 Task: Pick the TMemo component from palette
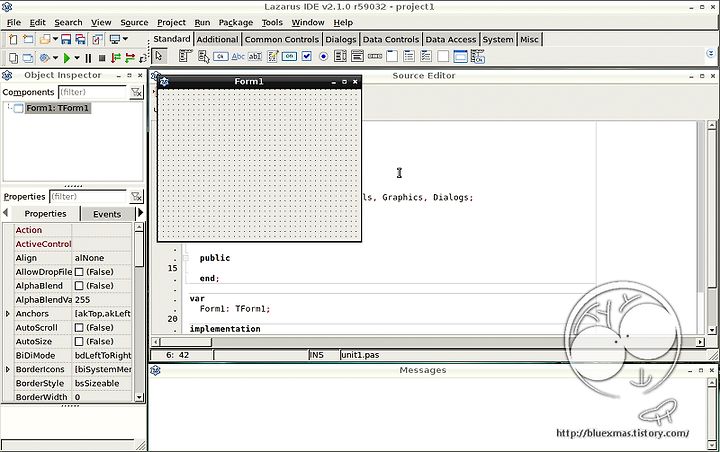[x=273, y=56]
